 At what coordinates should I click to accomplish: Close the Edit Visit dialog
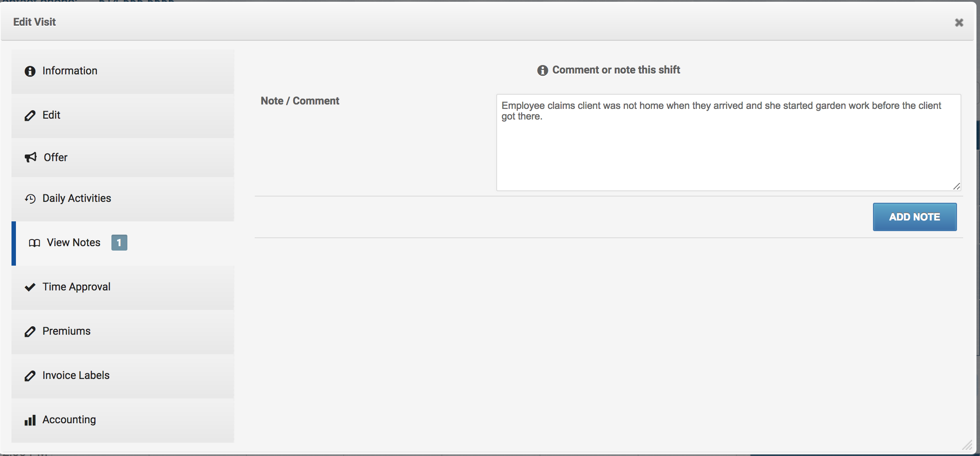[x=959, y=23]
